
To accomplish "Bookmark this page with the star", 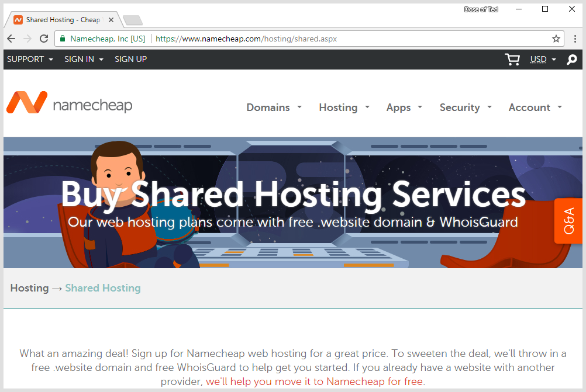I will coord(556,39).
